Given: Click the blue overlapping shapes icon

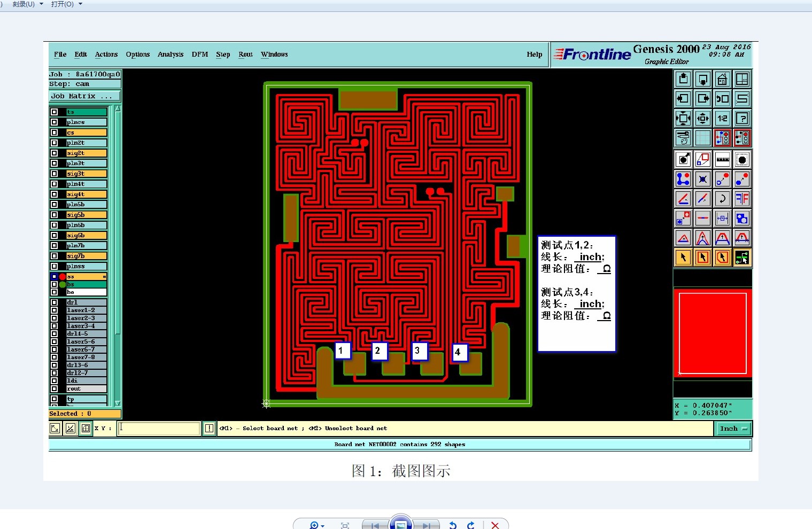Looking at the screenshot, I should [x=742, y=218].
